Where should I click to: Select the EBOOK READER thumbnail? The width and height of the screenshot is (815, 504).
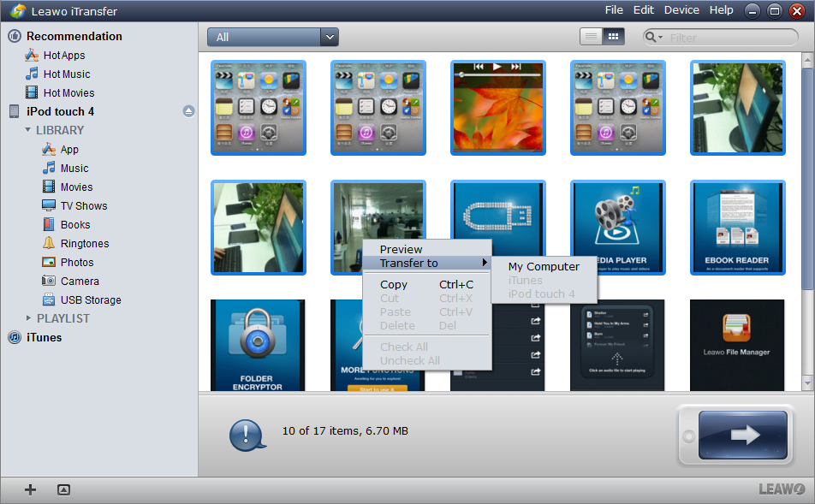click(738, 227)
